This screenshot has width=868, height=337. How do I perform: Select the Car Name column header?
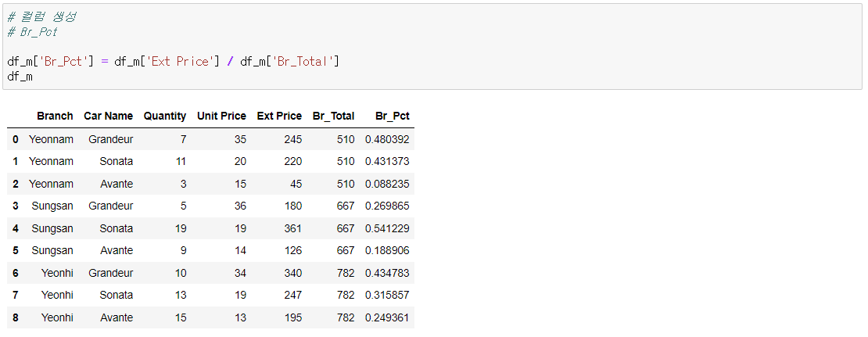(x=109, y=117)
